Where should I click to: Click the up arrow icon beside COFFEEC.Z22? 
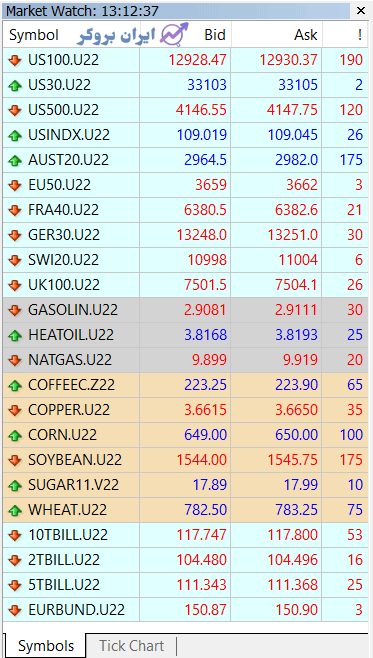[x=15, y=385]
